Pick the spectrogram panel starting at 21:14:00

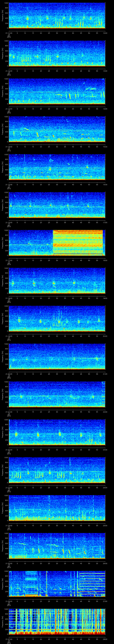(57, 129)
